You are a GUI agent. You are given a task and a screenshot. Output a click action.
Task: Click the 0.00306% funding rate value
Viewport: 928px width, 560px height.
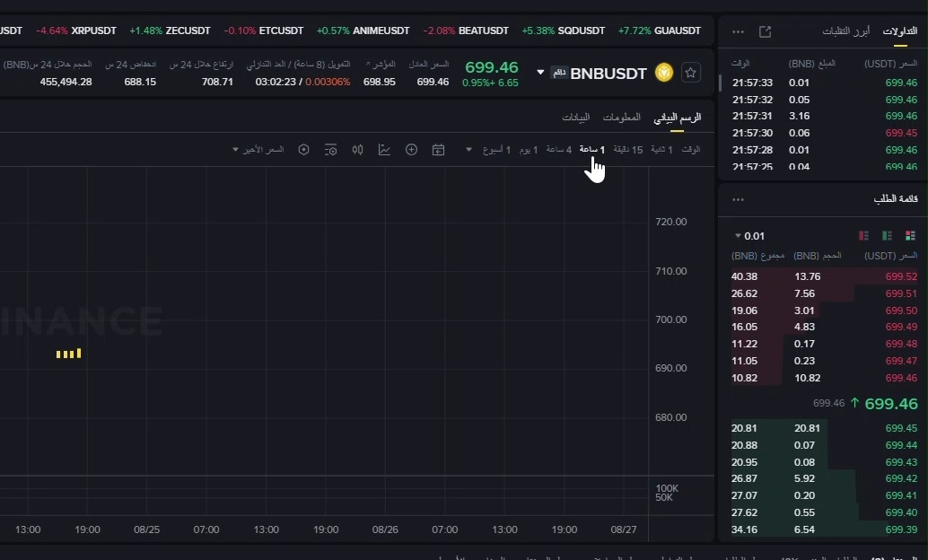(x=328, y=82)
